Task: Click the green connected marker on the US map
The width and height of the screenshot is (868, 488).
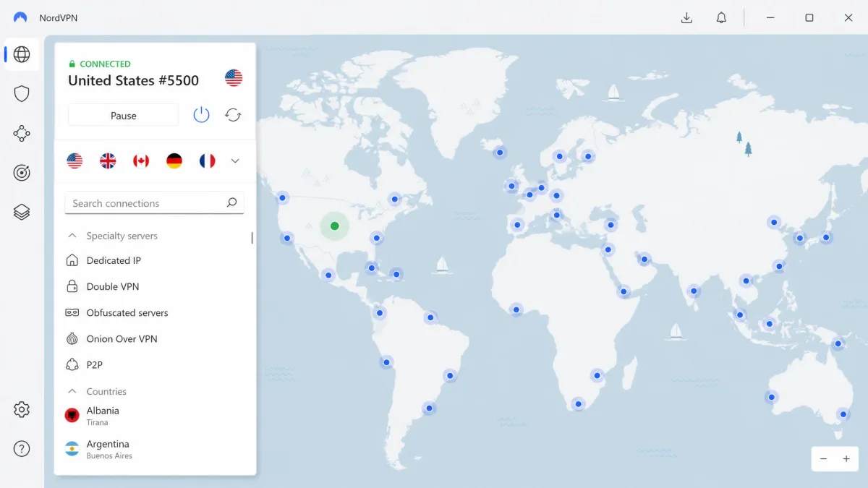Action: [x=334, y=226]
